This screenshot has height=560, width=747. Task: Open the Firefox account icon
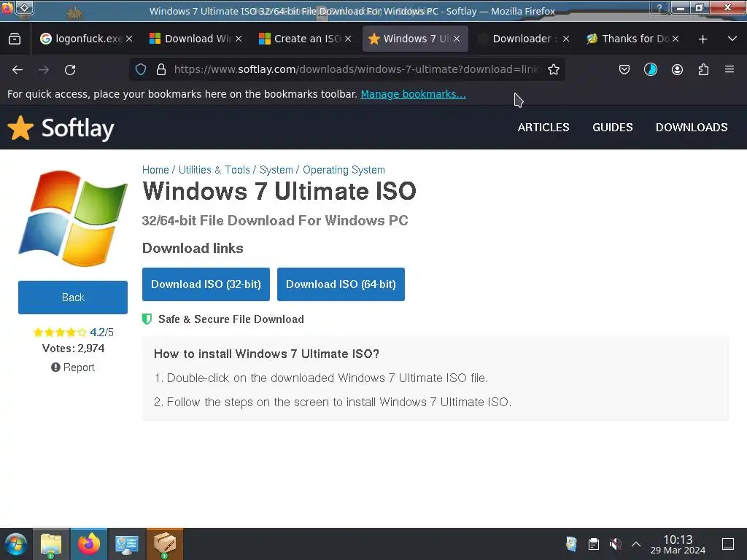tap(677, 69)
